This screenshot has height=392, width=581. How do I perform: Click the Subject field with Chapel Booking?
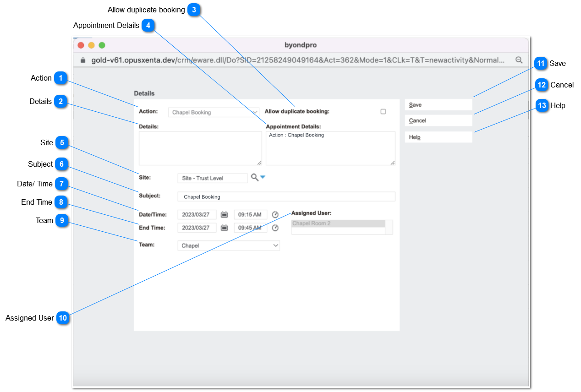[x=286, y=196]
